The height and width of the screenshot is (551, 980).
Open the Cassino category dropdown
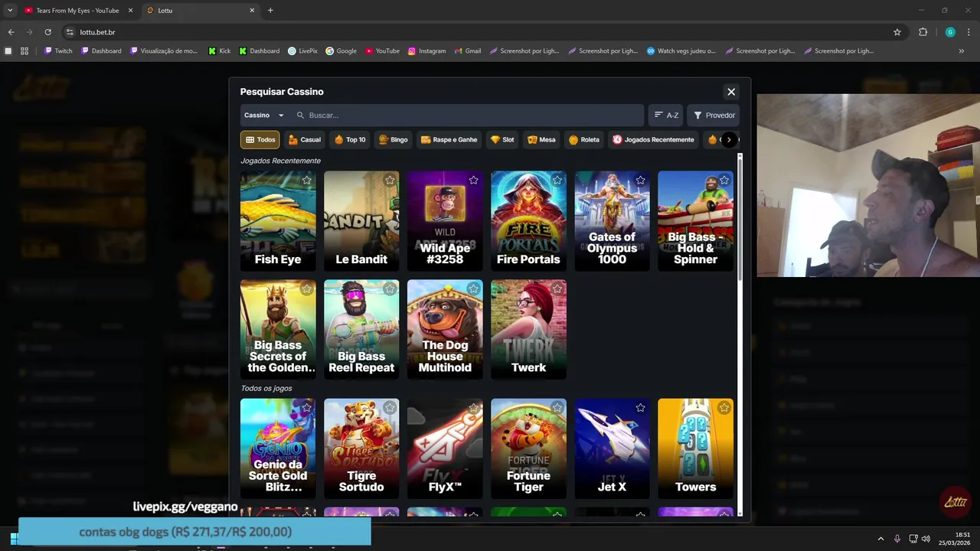[x=264, y=116]
